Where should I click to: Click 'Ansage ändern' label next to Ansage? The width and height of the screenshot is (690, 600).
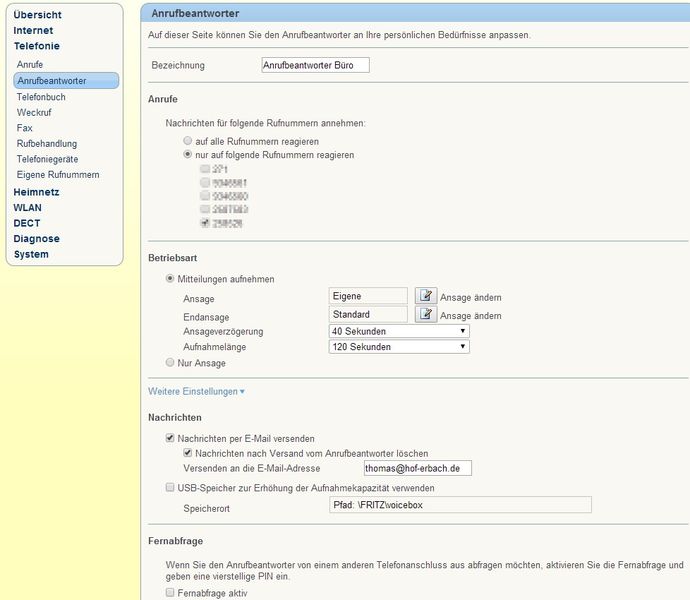coord(470,298)
